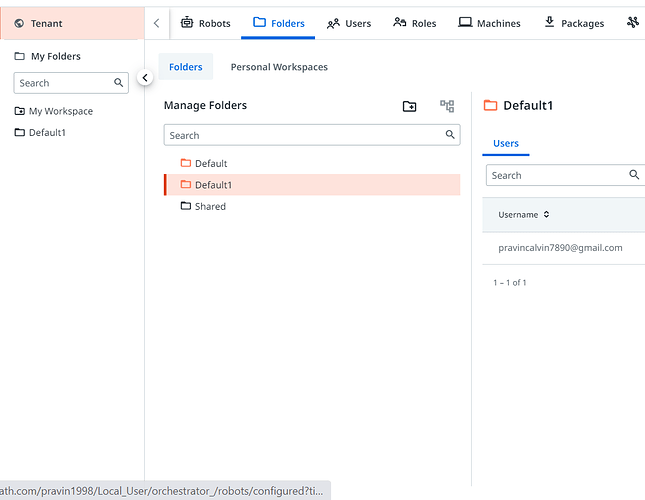
Task: Click the back chevron before Robots tab
Action: point(157,23)
